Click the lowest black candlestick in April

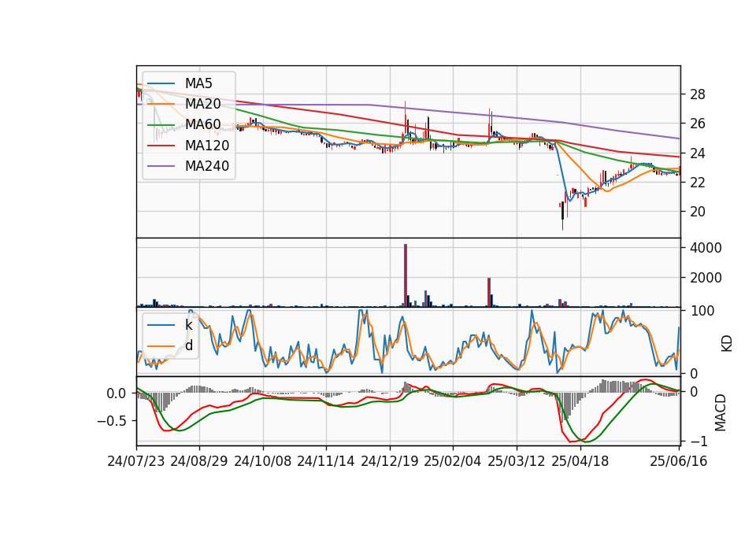click(562, 216)
